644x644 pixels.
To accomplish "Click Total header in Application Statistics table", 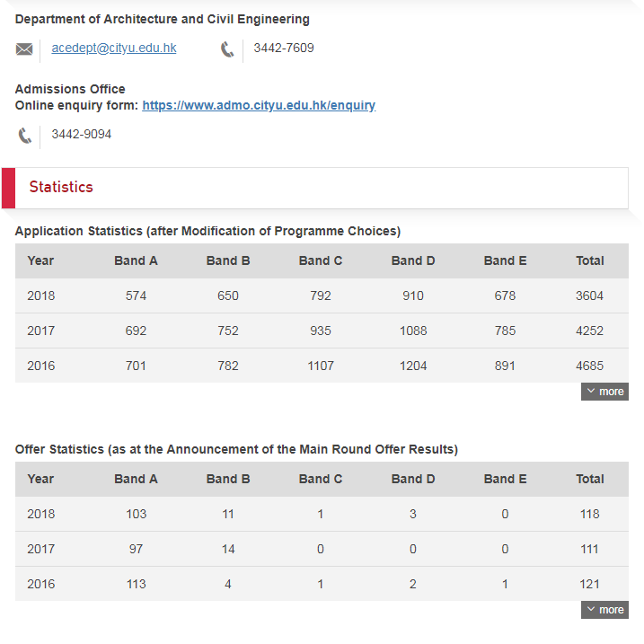I will (x=590, y=260).
